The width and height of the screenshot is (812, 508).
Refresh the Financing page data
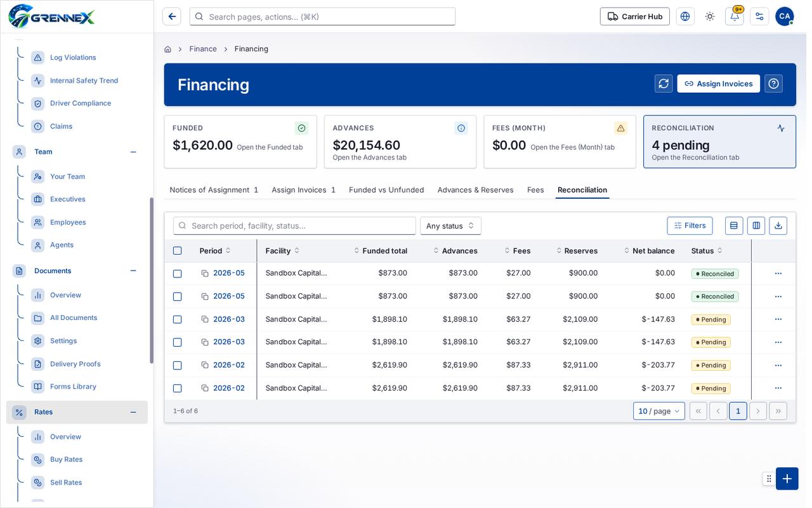coord(664,84)
